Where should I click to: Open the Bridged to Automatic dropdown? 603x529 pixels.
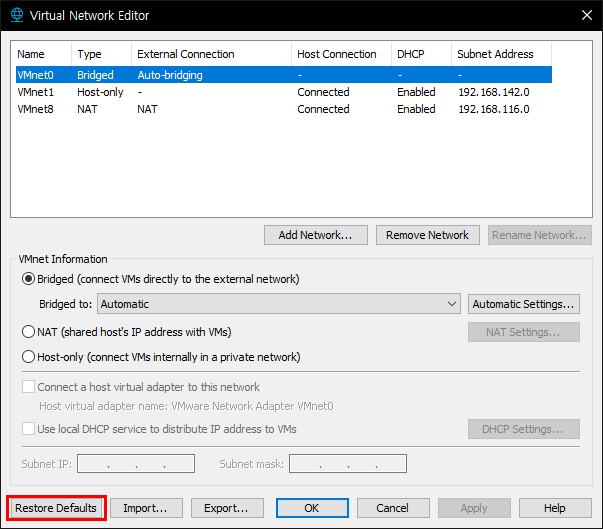(279, 304)
